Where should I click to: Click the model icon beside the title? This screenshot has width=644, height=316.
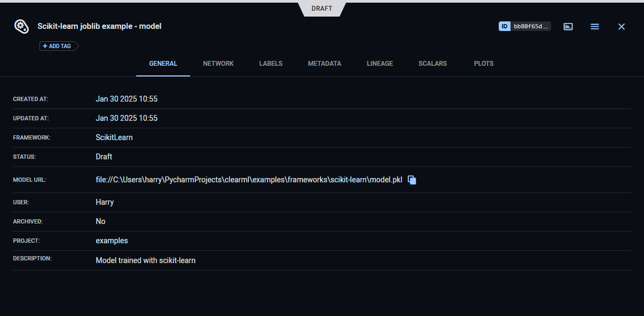[x=21, y=26]
